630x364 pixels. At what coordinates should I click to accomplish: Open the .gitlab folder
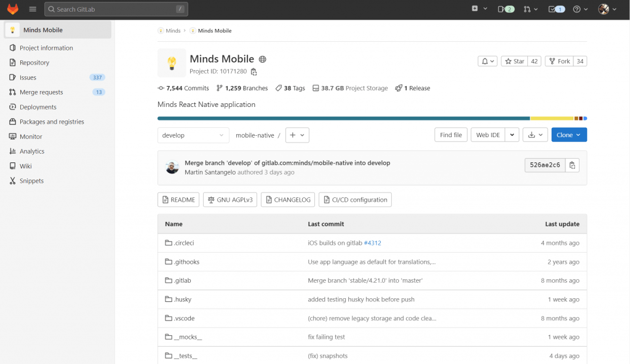point(182,280)
